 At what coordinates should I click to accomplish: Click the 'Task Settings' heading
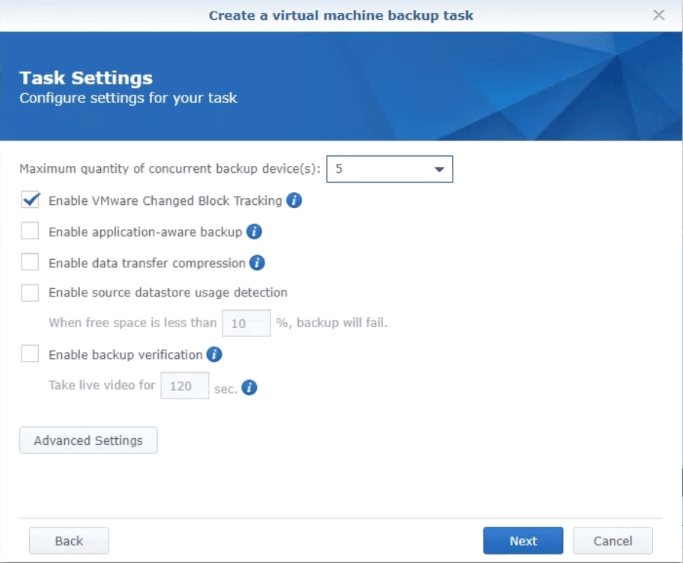coord(86,78)
